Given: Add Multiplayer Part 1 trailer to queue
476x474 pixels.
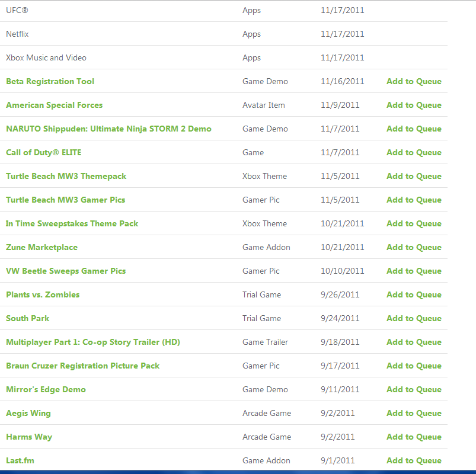Looking at the screenshot, I should click(x=414, y=342).
